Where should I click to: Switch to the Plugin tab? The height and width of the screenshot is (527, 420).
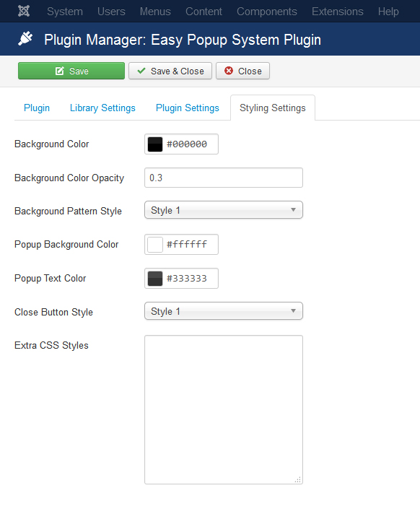click(x=37, y=108)
